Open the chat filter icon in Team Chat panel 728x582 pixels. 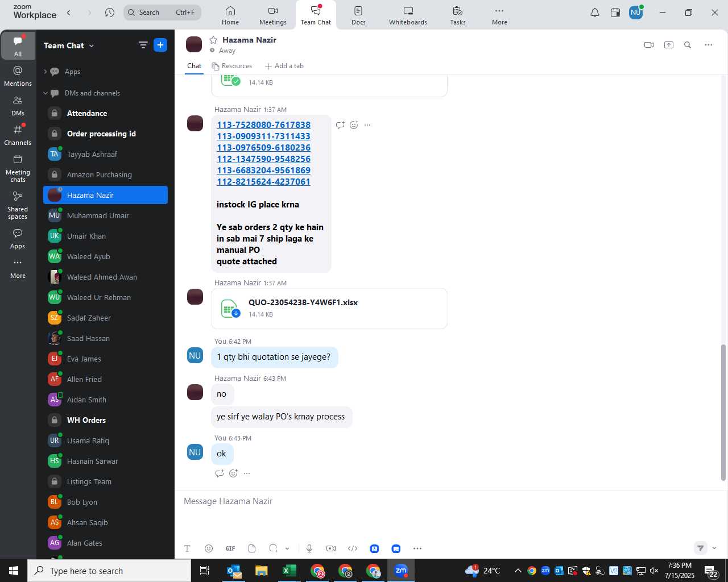[x=143, y=45]
